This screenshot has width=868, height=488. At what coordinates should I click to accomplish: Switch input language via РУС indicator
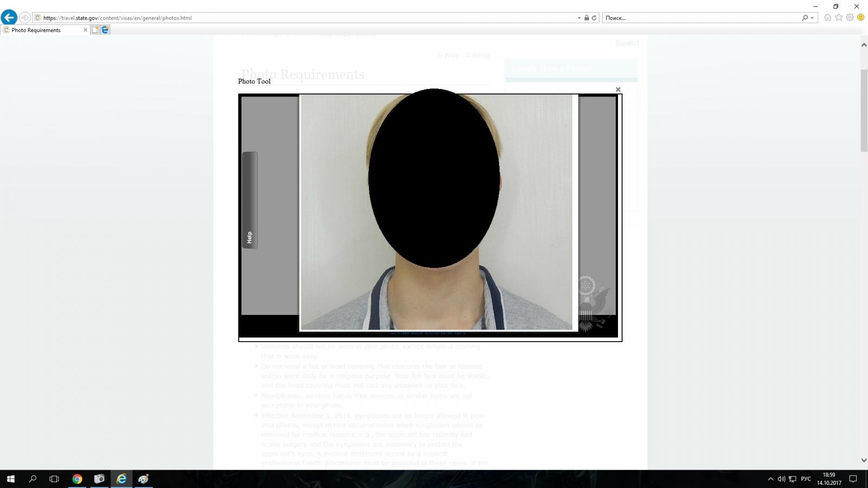806,479
